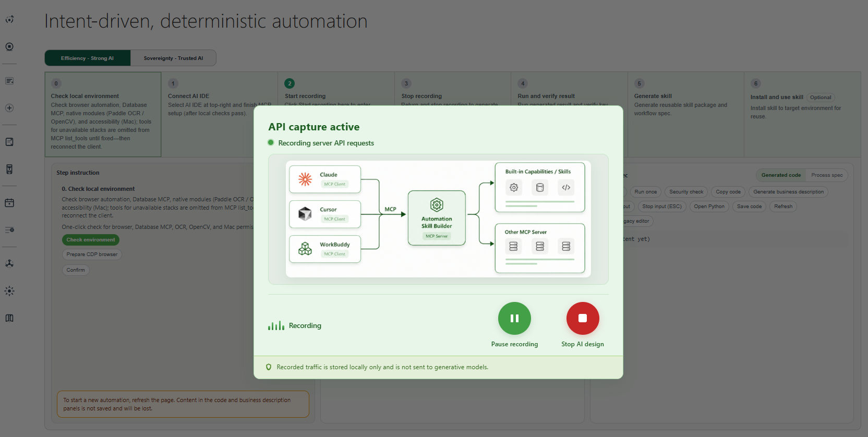This screenshot has height=437, width=868.
Task: Click the "0. Check local environment" subheading
Action: click(98, 189)
